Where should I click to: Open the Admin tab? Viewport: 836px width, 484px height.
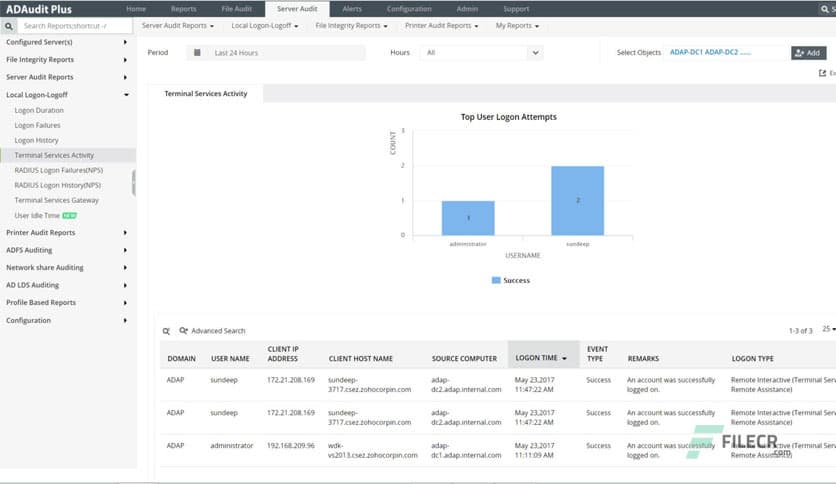click(x=467, y=9)
